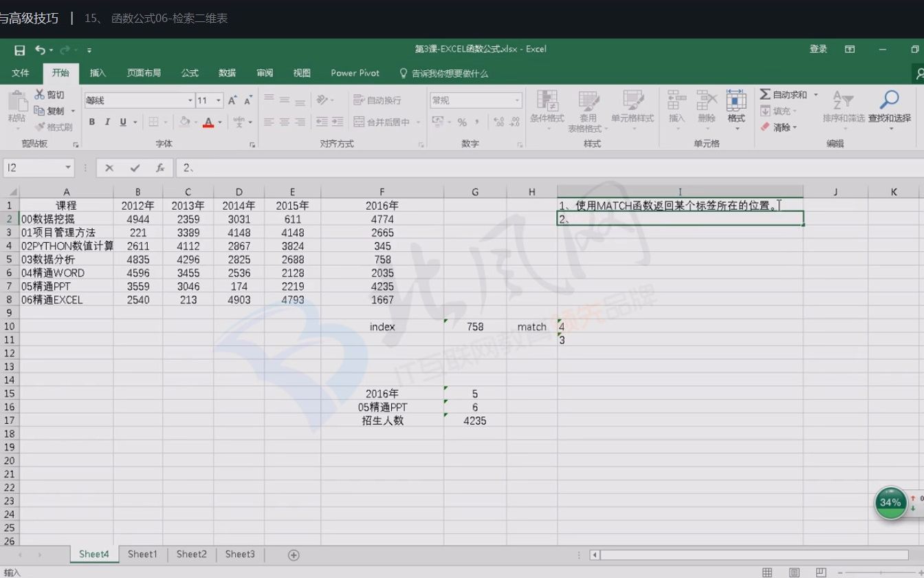This screenshot has width=924, height=578.
Task: Click the zoom percentage showing 34%
Action: point(891,502)
